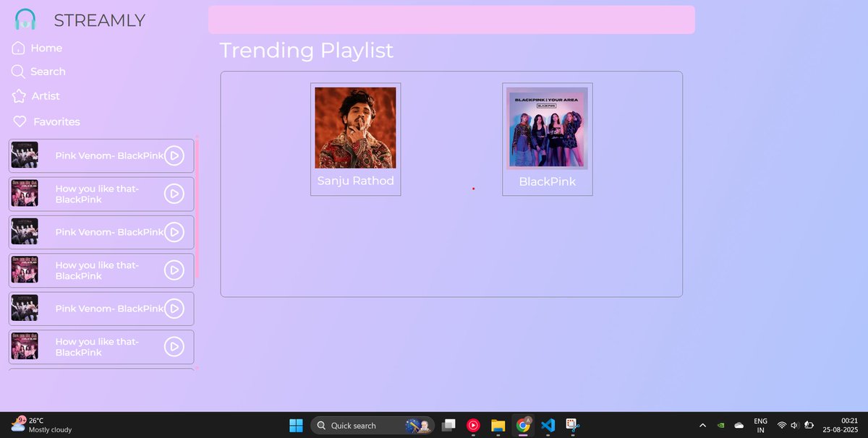868x438 pixels.
Task: Play the second Pink Venom- BlackPink track
Action: pyautogui.click(x=174, y=232)
